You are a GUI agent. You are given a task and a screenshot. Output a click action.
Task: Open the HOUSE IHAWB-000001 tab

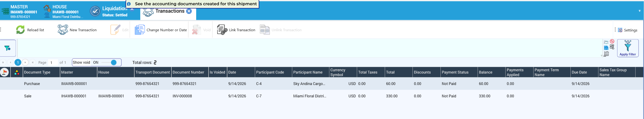(x=64, y=11)
